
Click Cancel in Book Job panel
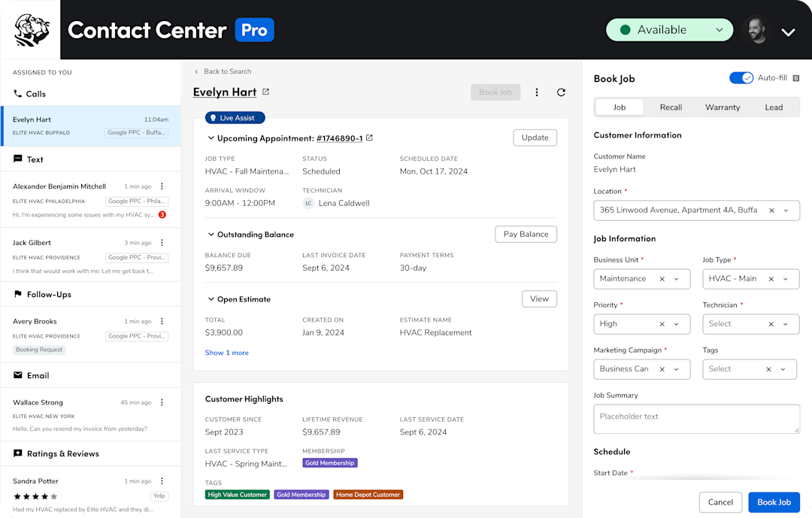tap(720, 502)
